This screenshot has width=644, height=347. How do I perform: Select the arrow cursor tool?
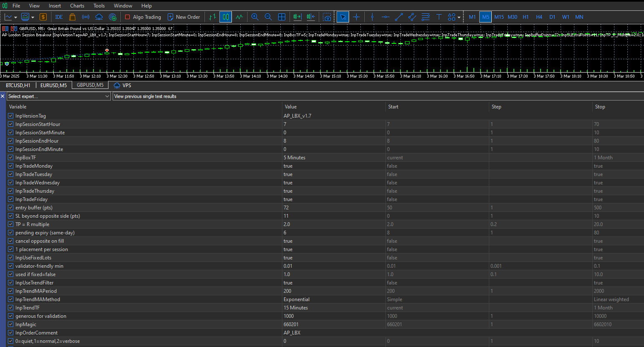click(343, 17)
